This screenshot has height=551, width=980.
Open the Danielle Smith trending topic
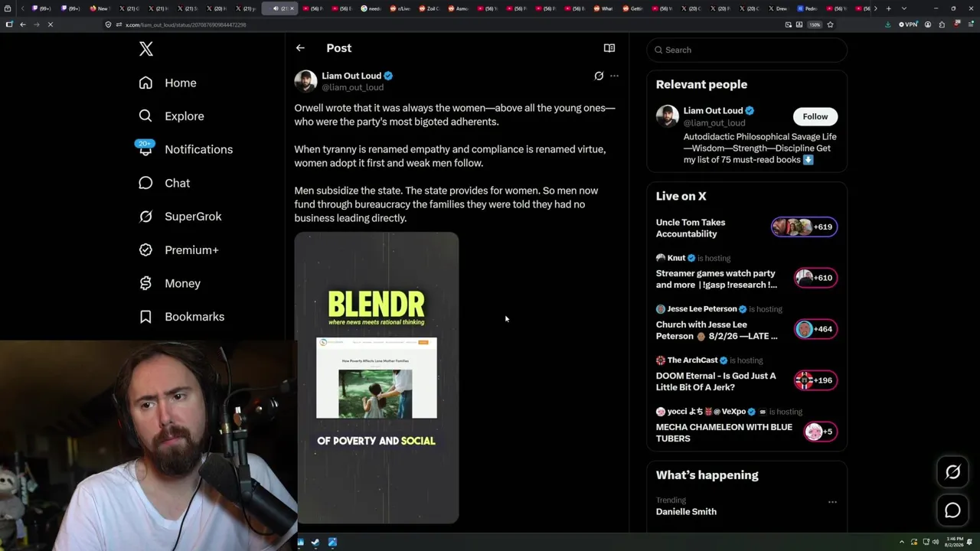(686, 511)
